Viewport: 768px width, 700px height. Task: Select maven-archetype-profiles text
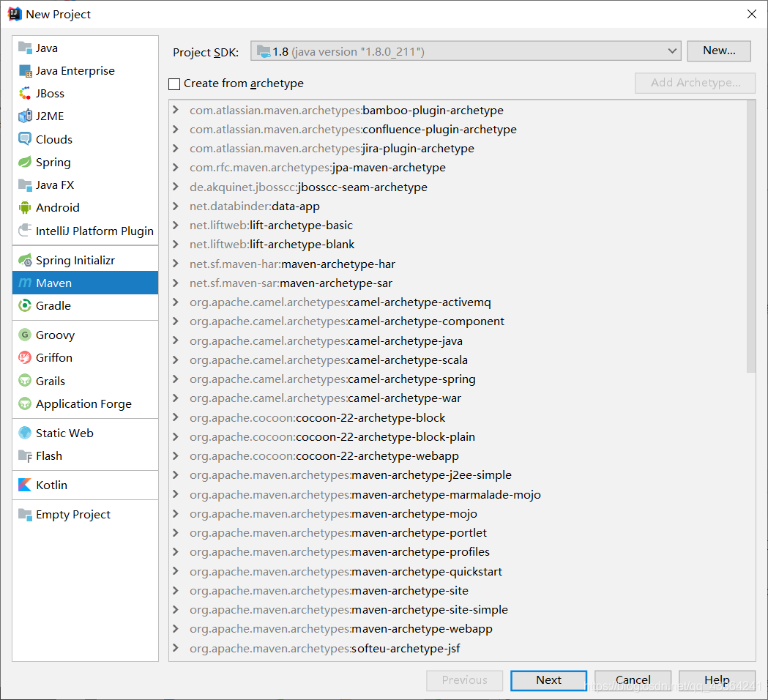coord(421,552)
